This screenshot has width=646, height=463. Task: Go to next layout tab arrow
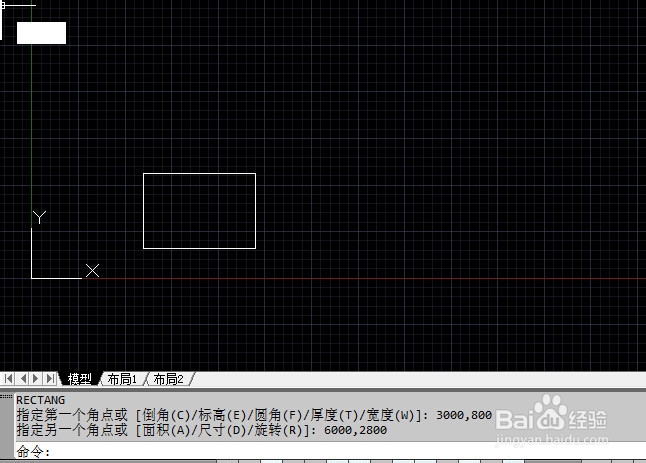click(x=36, y=379)
